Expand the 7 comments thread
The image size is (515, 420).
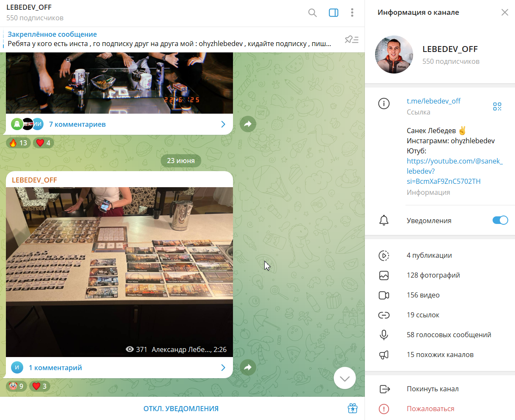[x=119, y=124]
